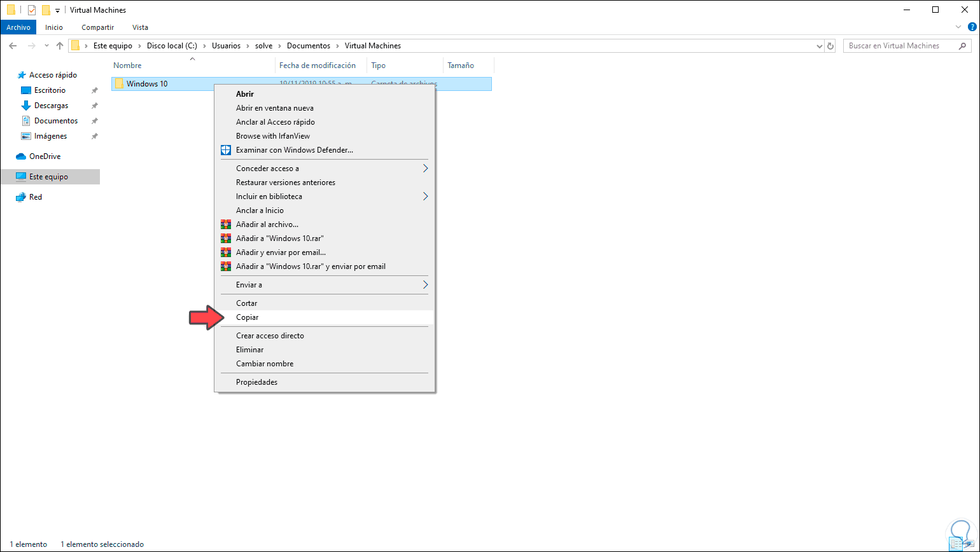980x552 pixels.
Task: Click WinRAR icon beside "Añadir al archivo..."
Action: (x=225, y=224)
